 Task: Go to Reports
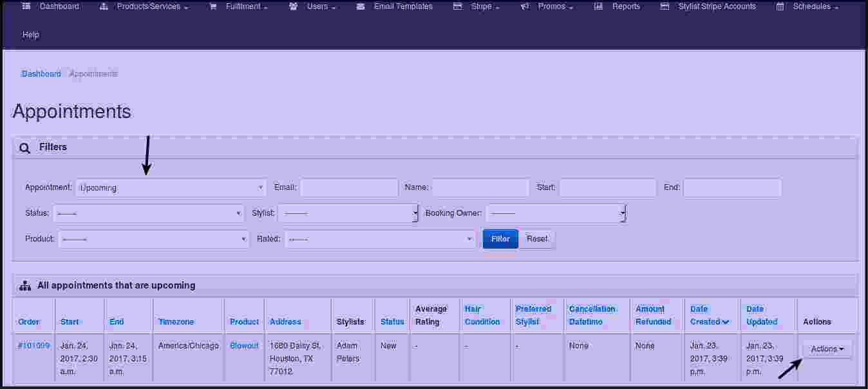(x=626, y=6)
